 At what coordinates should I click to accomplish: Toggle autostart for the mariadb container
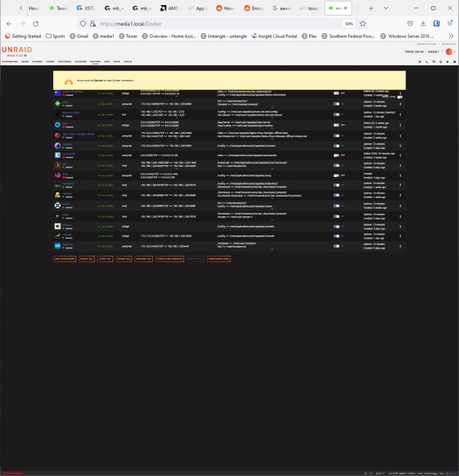pyautogui.click(x=336, y=236)
